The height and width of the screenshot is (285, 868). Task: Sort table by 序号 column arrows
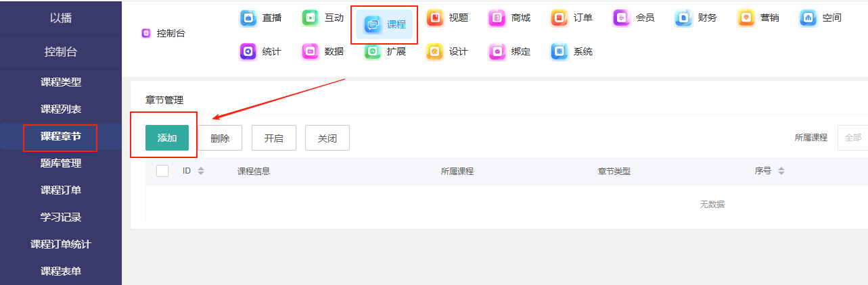[x=781, y=172]
